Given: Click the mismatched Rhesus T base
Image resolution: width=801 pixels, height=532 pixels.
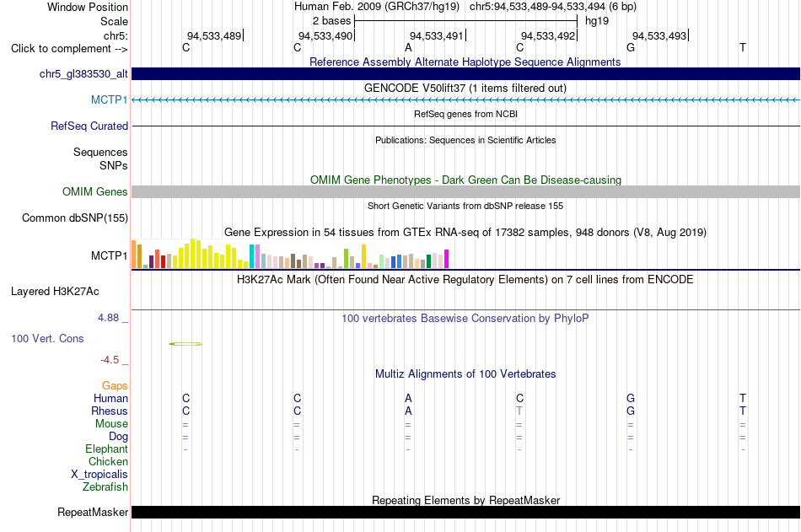Looking at the screenshot, I should click(519, 411).
